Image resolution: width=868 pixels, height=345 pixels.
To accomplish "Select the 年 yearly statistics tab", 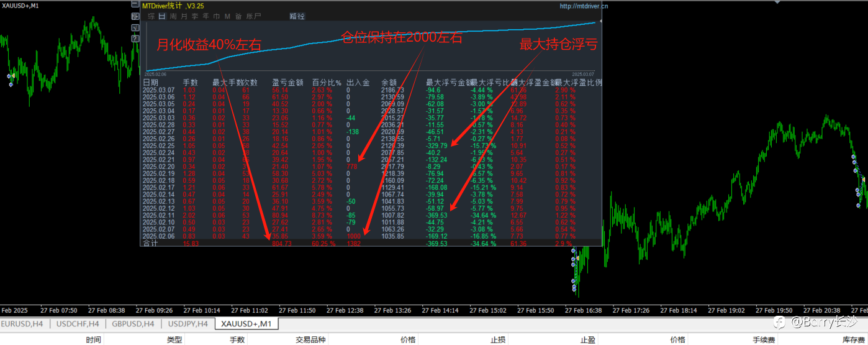I will click(206, 16).
